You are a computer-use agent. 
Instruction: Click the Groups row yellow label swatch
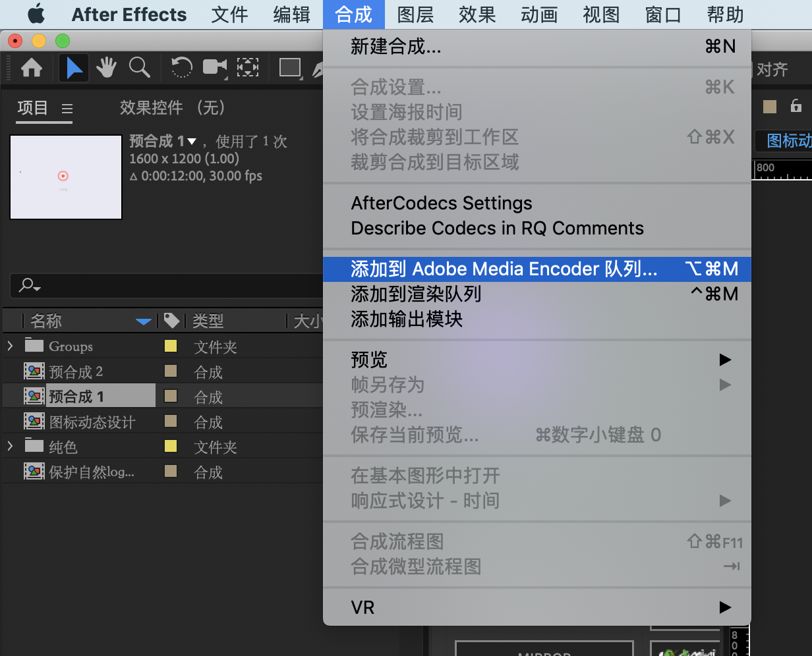[171, 346]
